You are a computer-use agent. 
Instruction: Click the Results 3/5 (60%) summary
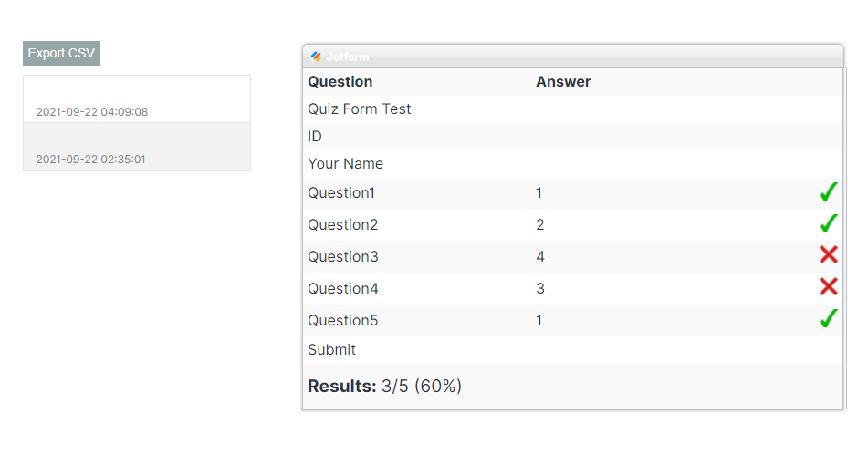tap(384, 387)
